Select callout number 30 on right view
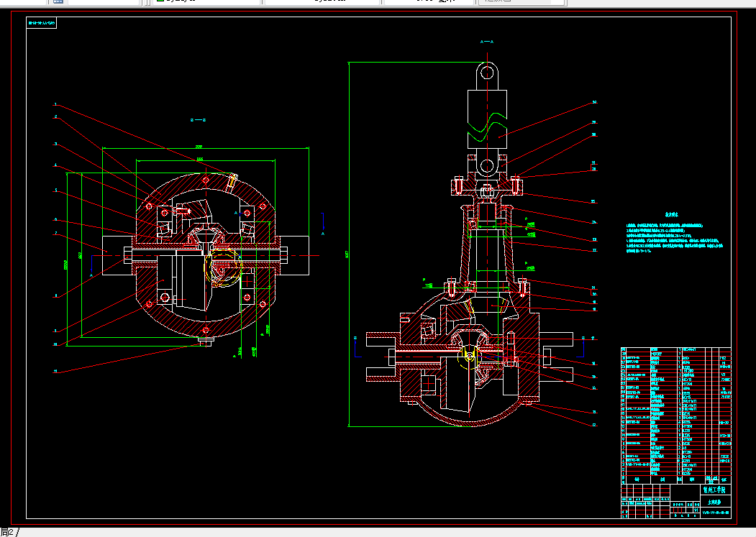756x537 pixels. click(x=594, y=102)
